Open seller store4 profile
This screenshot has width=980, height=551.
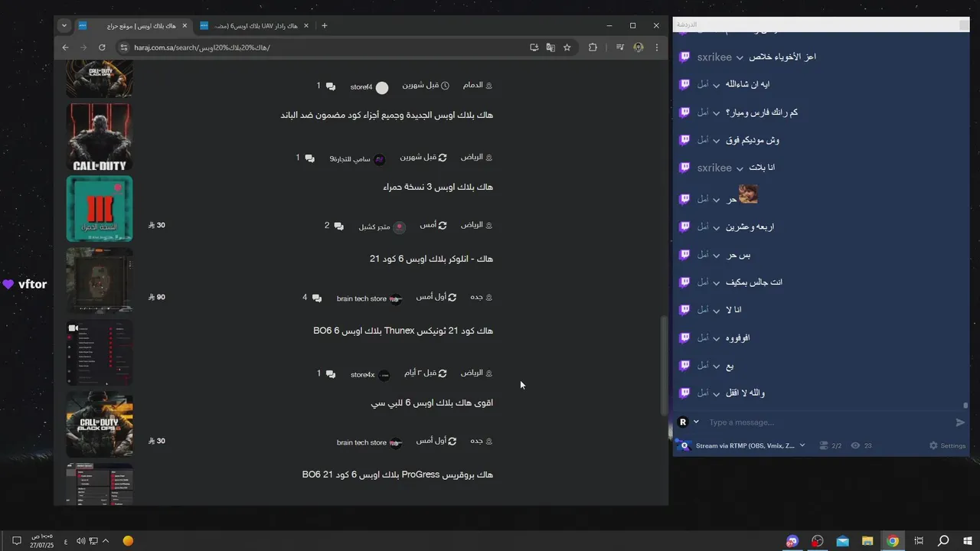click(x=369, y=87)
